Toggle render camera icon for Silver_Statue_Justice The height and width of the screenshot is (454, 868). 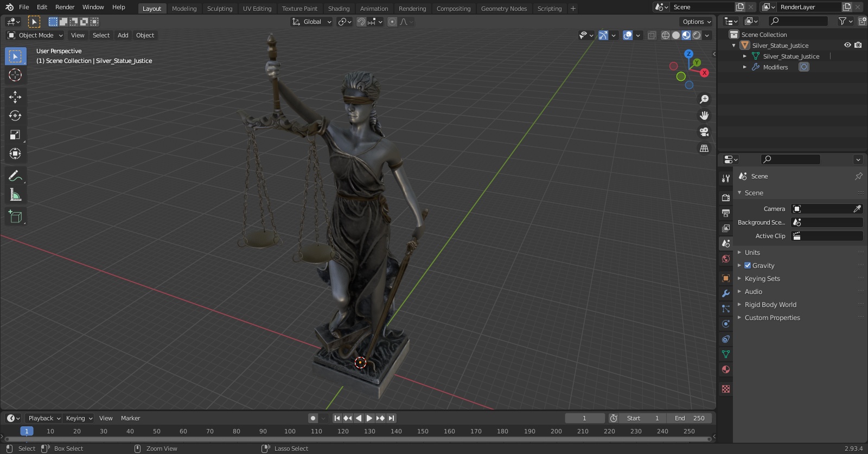(858, 45)
